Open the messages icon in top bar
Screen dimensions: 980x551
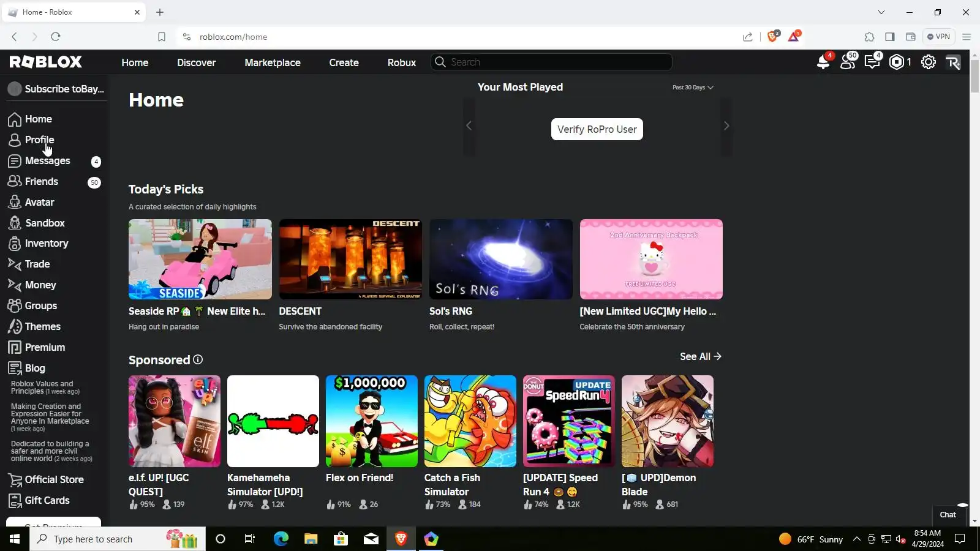pyautogui.click(x=872, y=62)
